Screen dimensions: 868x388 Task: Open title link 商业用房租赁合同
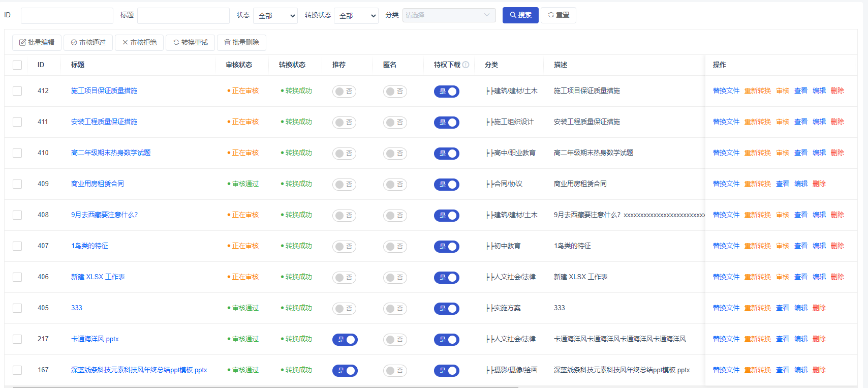(x=98, y=184)
